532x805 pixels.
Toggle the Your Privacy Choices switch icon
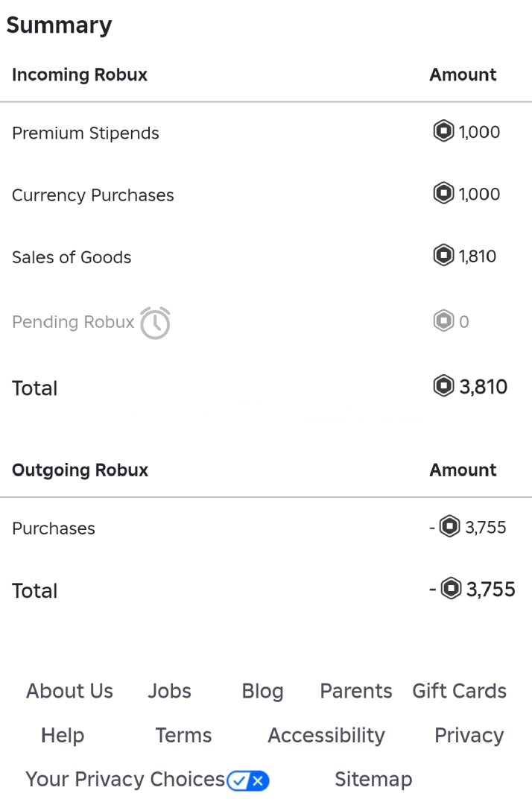coord(248,780)
